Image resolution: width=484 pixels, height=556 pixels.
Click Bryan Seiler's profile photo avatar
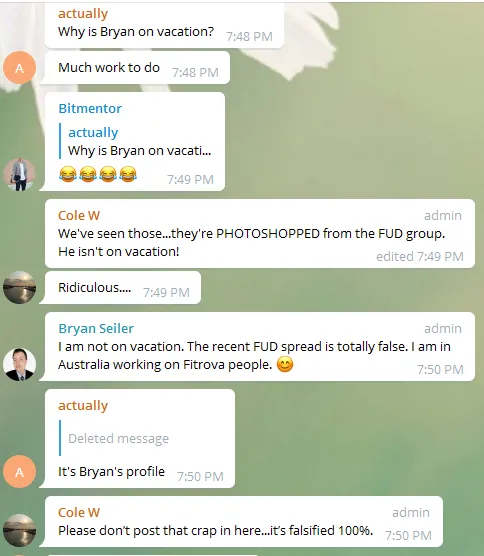point(20,365)
